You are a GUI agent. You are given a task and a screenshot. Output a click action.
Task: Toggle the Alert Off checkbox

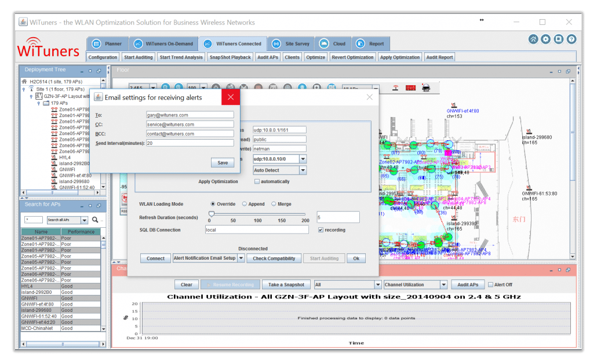click(x=490, y=285)
